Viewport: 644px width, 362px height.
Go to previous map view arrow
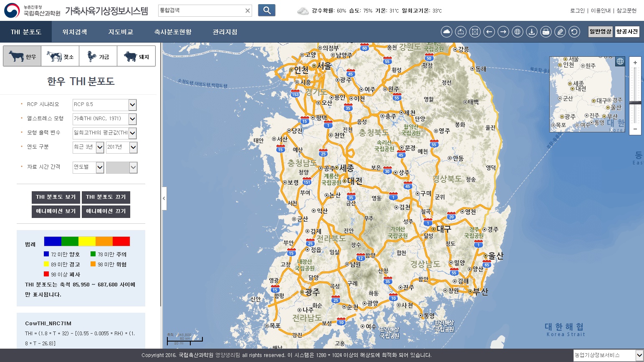(x=489, y=32)
